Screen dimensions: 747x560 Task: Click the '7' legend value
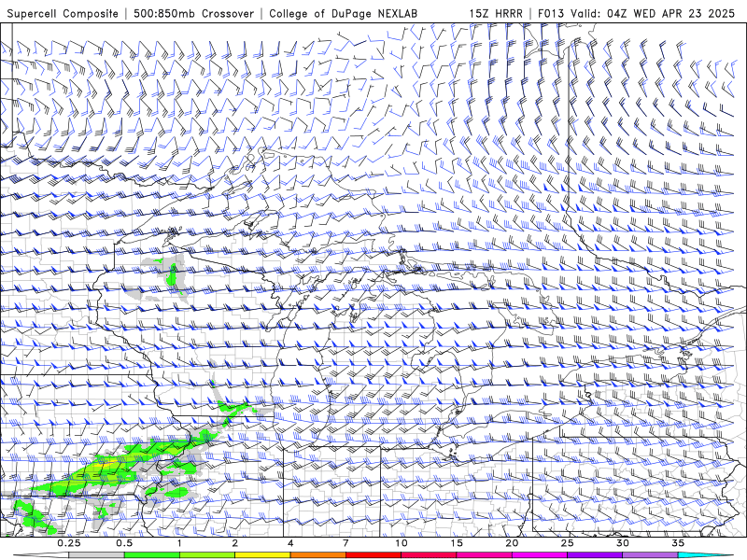pyautogui.click(x=345, y=543)
